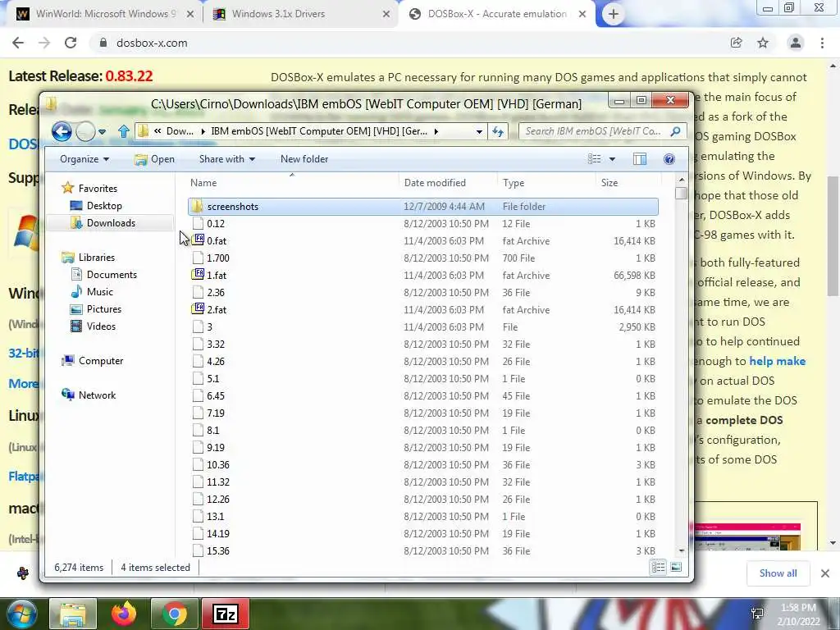
Task: Click the 2.fat archive file icon
Action: pos(199,309)
